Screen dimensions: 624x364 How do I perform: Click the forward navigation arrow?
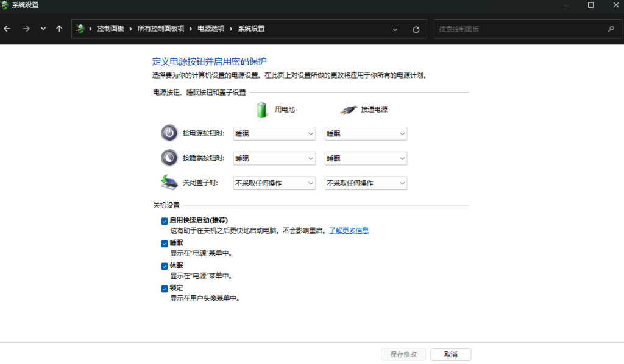pos(26,29)
